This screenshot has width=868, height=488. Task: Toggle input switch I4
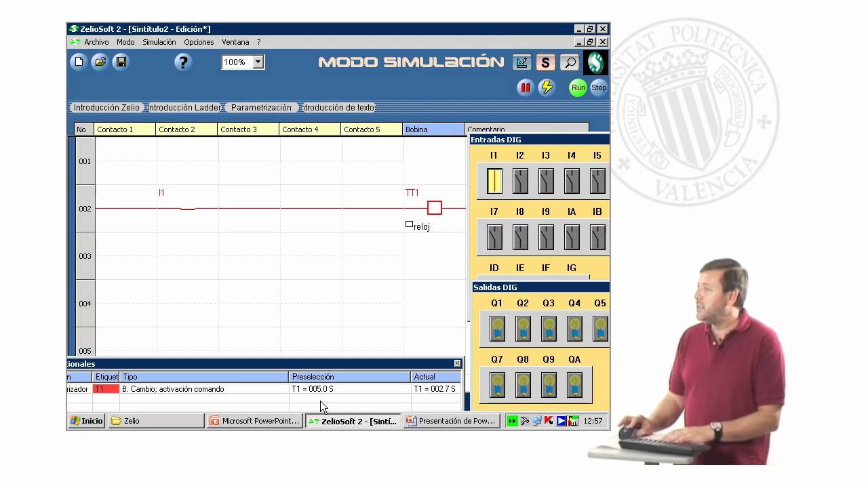572,181
